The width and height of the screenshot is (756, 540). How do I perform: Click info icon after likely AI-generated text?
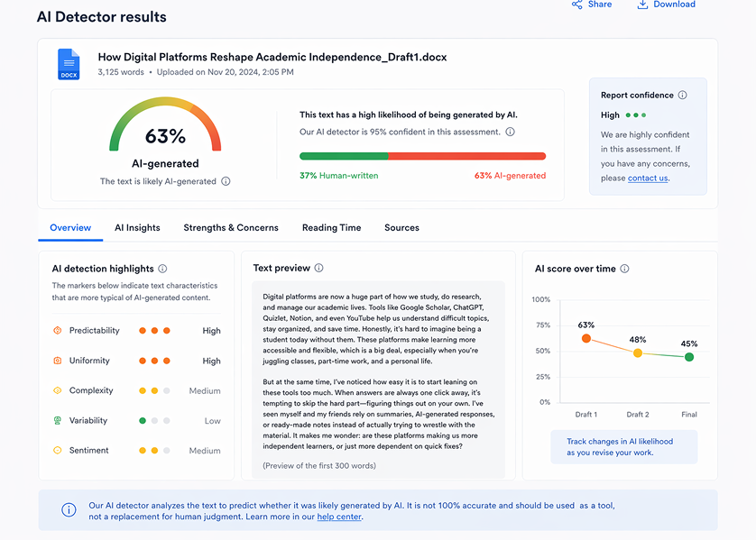(226, 181)
